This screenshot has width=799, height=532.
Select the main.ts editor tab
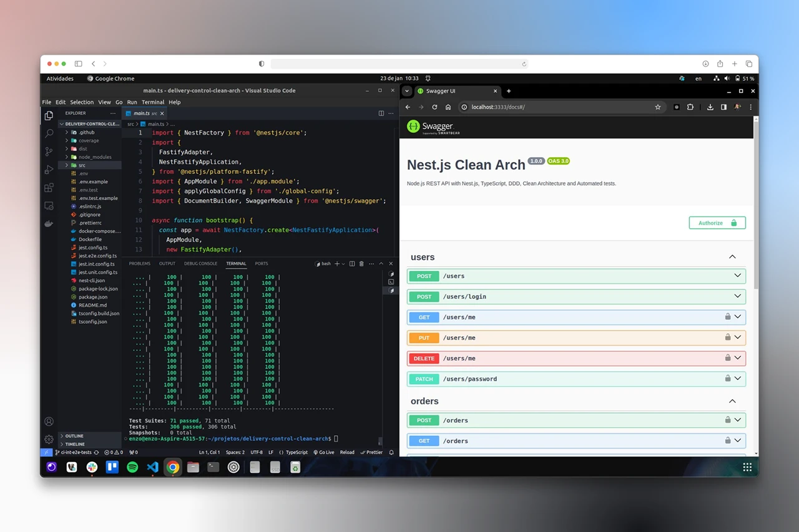point(145,114)
